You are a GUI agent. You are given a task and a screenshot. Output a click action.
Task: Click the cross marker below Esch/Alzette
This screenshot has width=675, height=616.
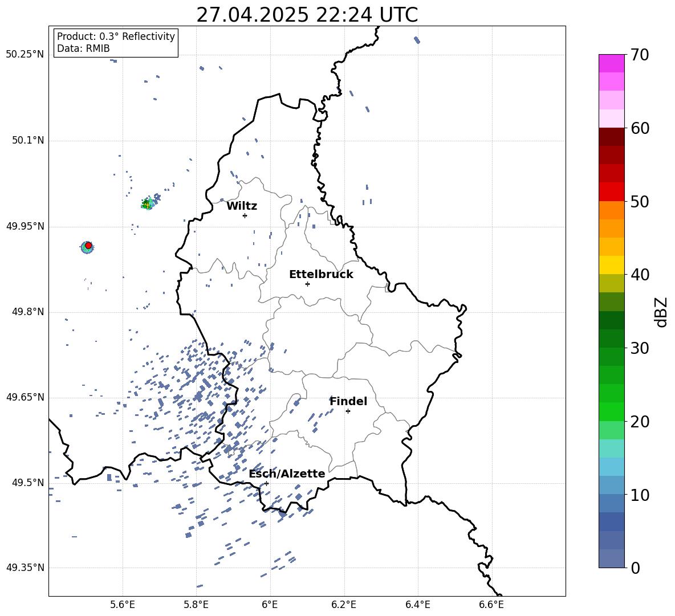pyautogui.click(x=266, y=483)
